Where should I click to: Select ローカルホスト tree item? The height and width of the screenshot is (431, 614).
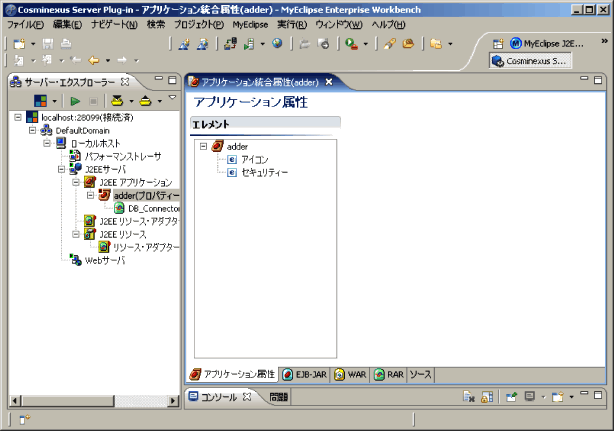click(x=95, y=143)
